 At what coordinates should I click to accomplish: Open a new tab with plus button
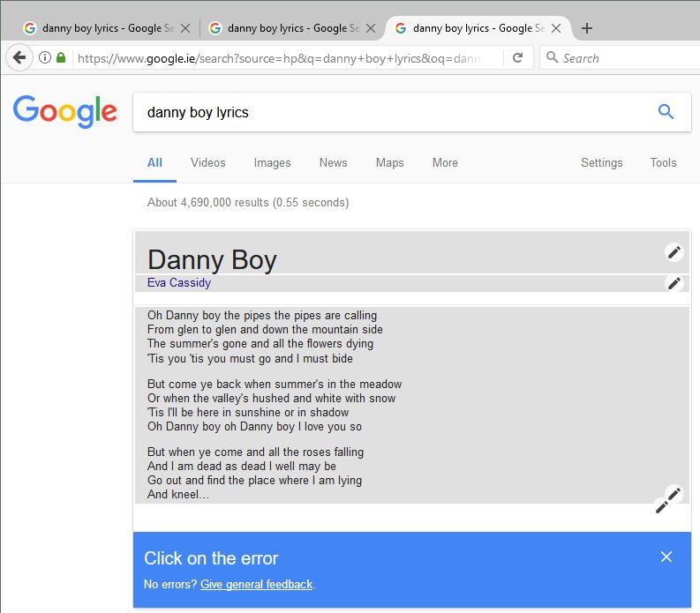pyautogui.click(x=587, y=28)
